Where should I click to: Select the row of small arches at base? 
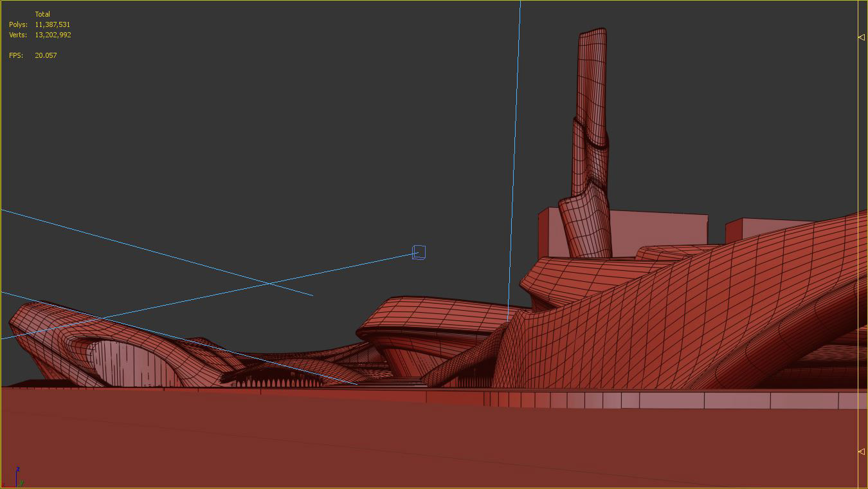click(276, 382)
